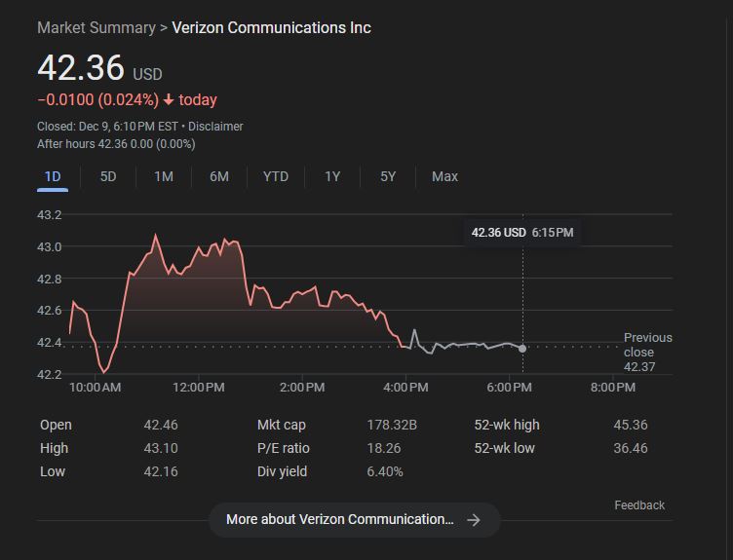The height and width of the screenshot is (560, 733).
Task: Click the 42.2 y-axis label
Action: (49, 375)
